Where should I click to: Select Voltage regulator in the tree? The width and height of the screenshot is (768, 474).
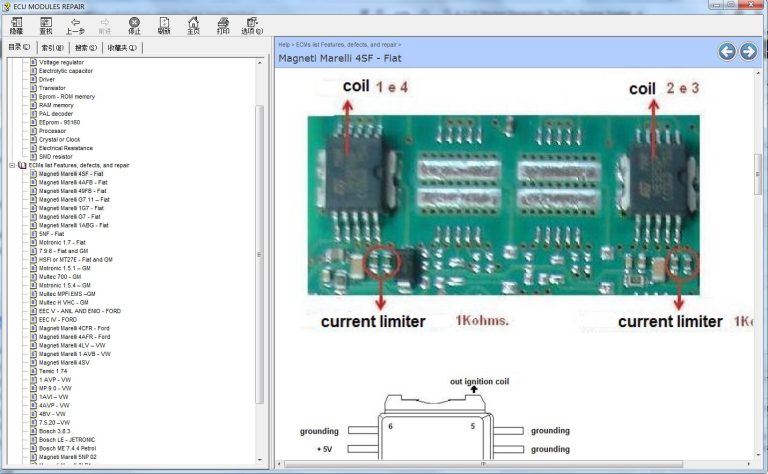click(61, 62)
